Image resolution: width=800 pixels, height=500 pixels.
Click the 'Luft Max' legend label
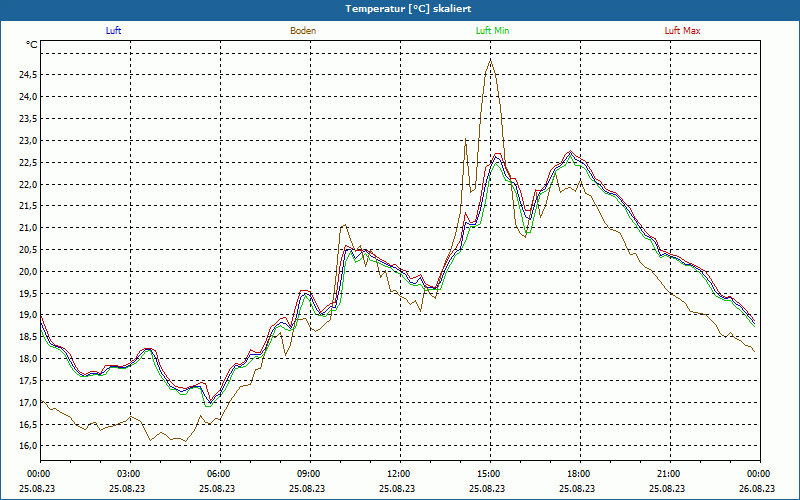[x=682, y=31]
